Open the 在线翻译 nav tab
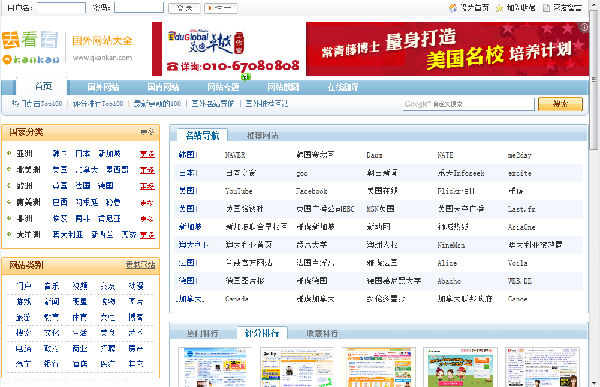Image resolution: width=600 pixels, height=387 pixels. click(x=343, y=87)
